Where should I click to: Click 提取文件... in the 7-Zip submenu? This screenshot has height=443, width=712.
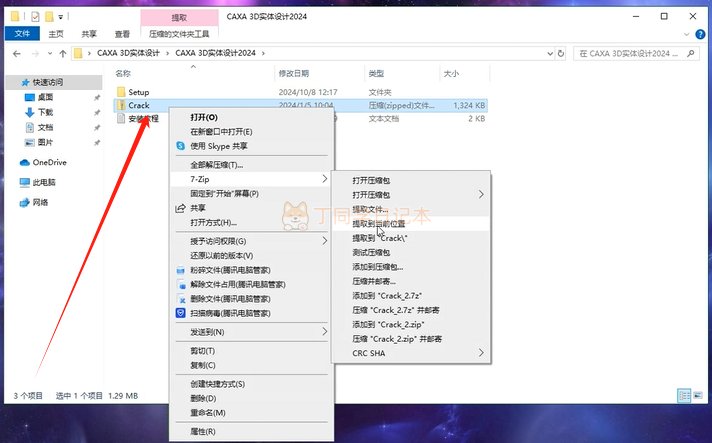coord(370,209)
